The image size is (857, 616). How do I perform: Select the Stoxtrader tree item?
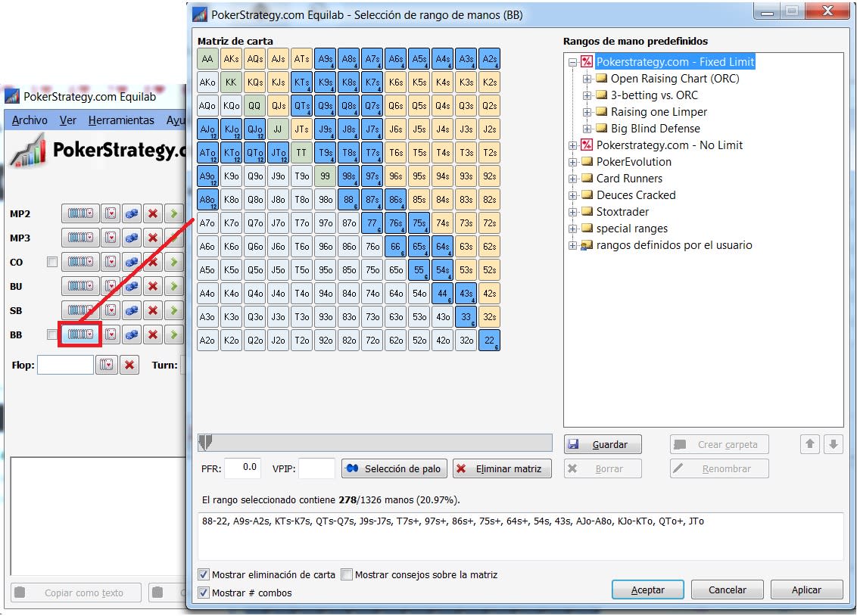(622, 212)
